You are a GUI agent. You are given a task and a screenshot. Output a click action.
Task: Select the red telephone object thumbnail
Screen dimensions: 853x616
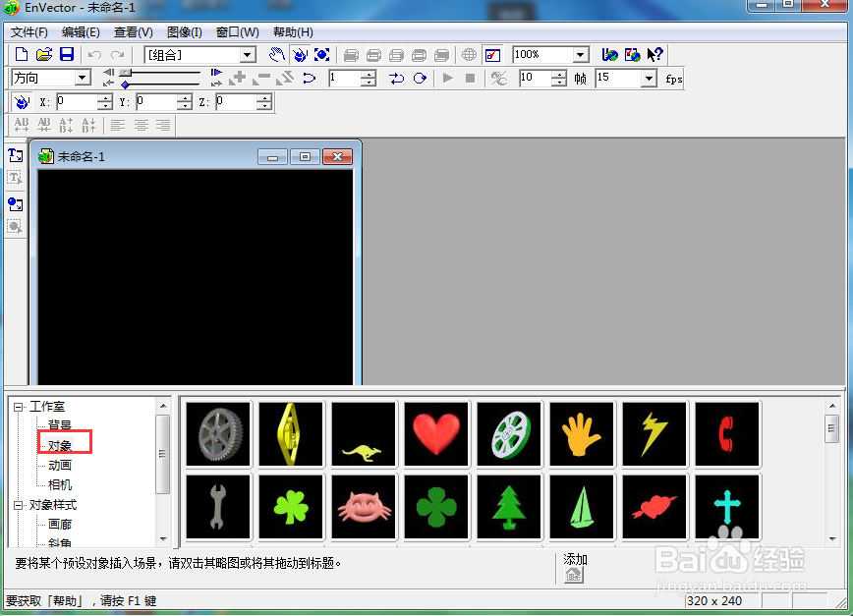[727, 434]
